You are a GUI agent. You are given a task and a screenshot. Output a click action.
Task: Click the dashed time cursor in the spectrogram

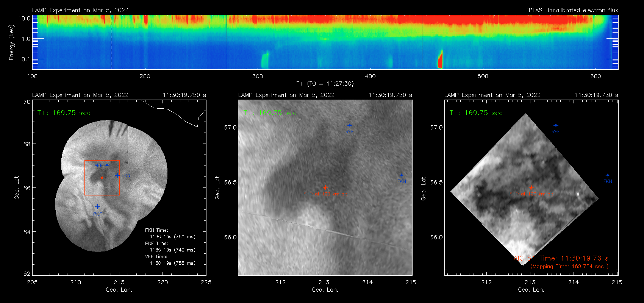pyautogui.click(x=111, y=42)
